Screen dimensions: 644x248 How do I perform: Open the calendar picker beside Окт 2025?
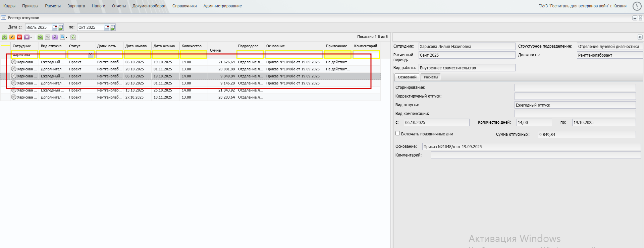pos(107,27)
